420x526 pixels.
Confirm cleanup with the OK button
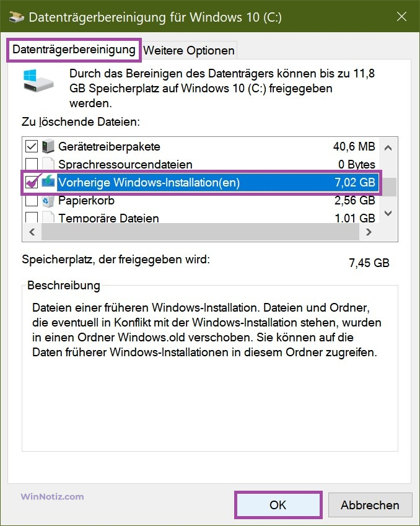[278, 505]
